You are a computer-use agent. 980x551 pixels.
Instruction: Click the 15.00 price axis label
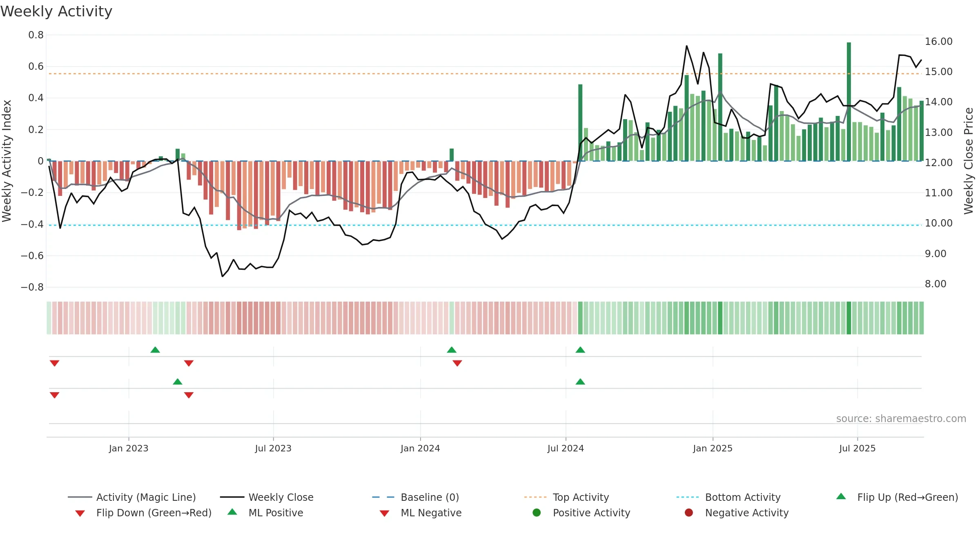939,72
